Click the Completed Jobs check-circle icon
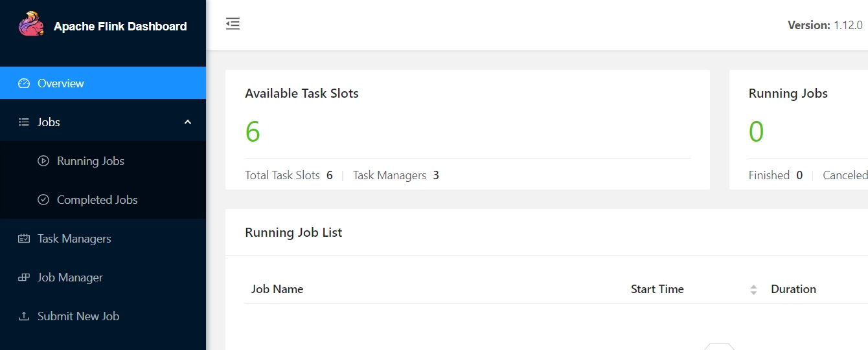The width and height of the screenshot is (868, 350). point(43,200)
